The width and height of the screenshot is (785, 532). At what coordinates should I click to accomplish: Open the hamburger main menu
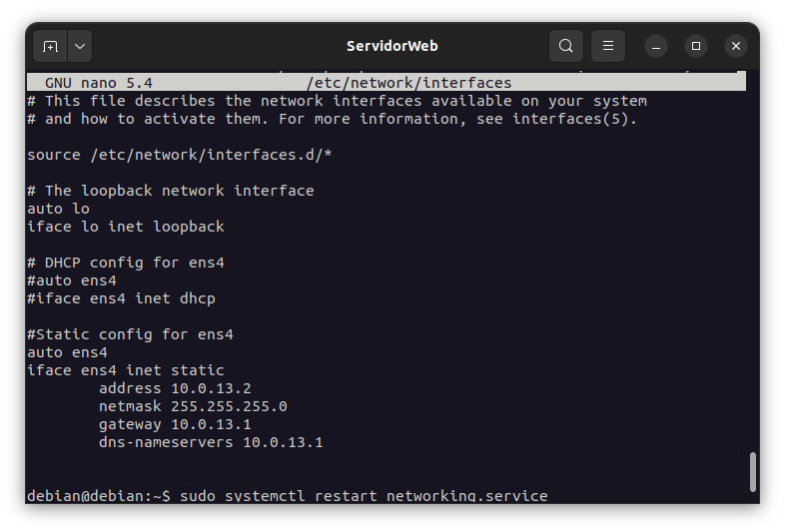[x=608, y=46]
